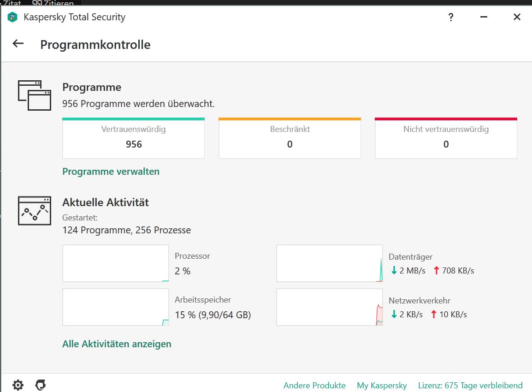532x392 pixels.
Task: Click Alle Aktivitäten anzeigen link
Action: point(117,344)
